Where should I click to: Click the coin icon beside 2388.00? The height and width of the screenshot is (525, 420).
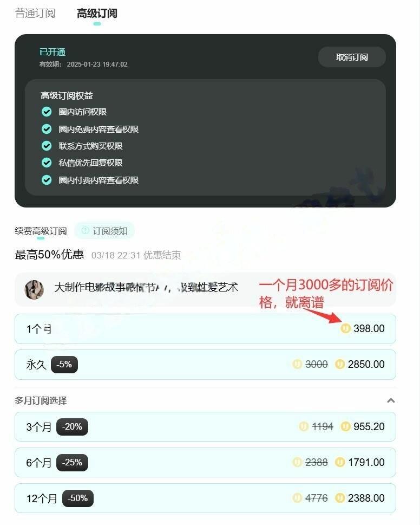pos(340,498)
